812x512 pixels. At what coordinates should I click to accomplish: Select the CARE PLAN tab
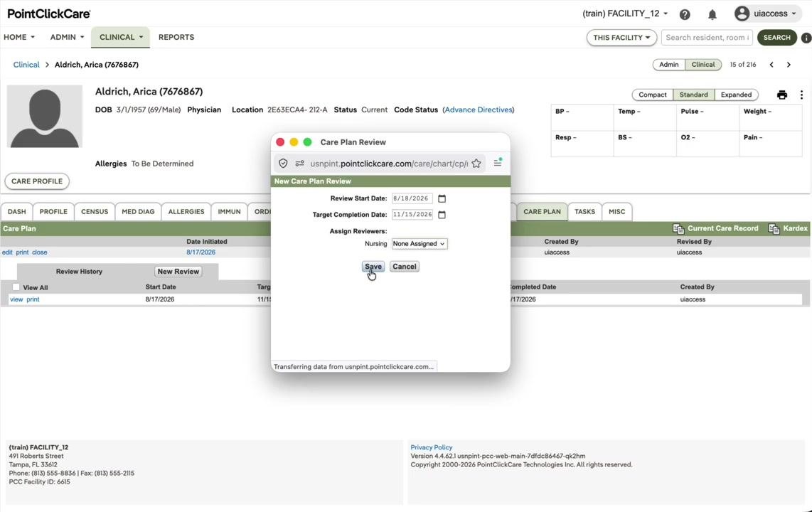click(542, 212)
